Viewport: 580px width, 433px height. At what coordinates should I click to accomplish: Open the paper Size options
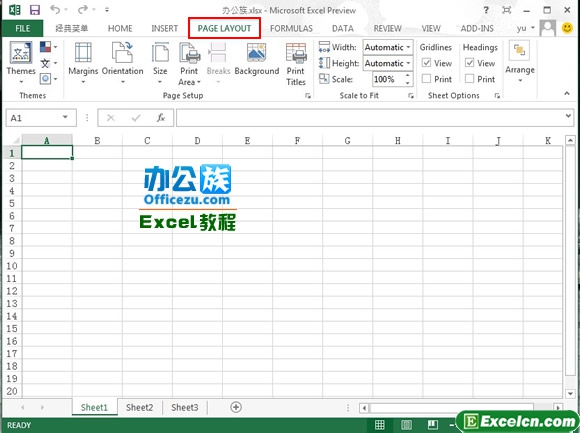[x=160, y=63]
